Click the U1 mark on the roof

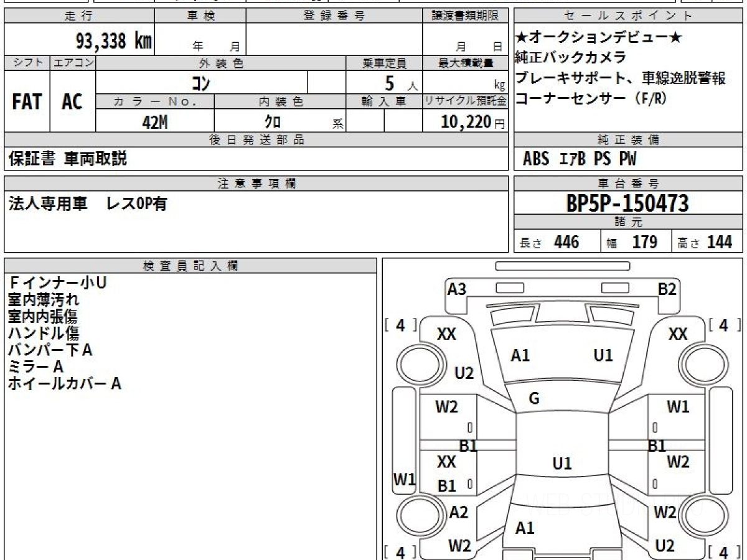562,464
